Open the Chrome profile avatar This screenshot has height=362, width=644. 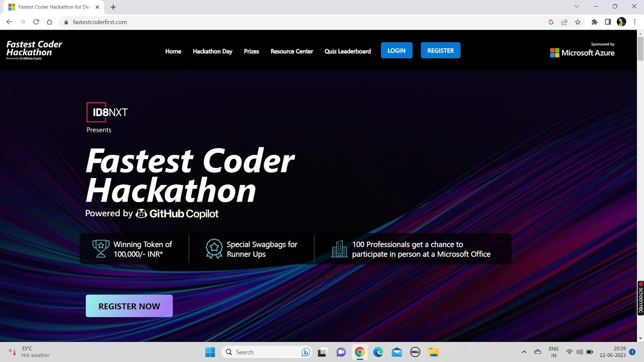621,22
